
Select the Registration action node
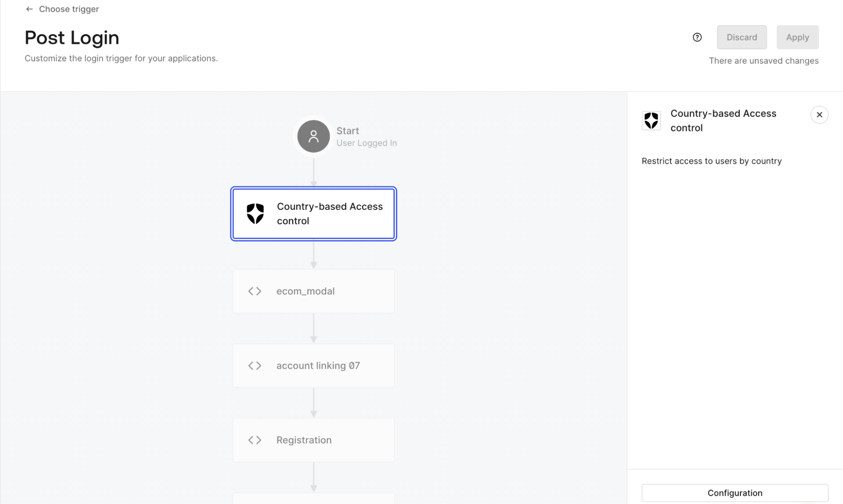313,440
